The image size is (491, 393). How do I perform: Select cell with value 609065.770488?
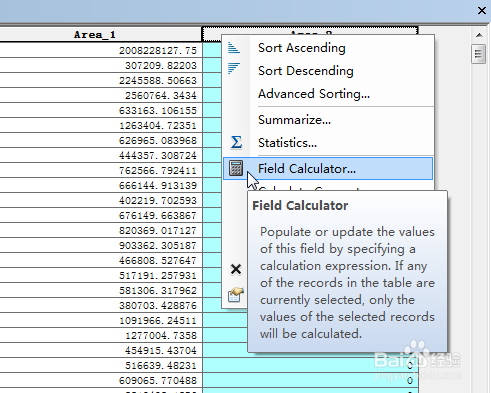coord(101,380)
